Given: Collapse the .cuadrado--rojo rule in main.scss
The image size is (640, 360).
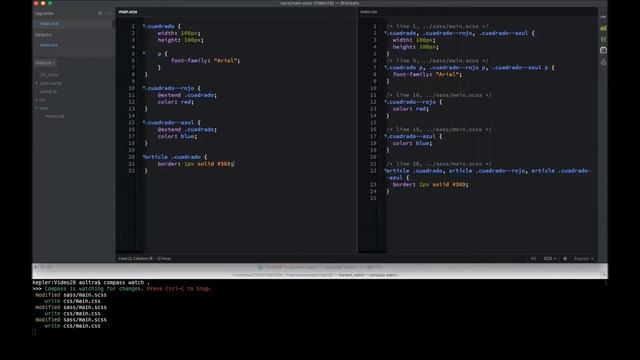Looking at the screenshot, I should 144,88.
